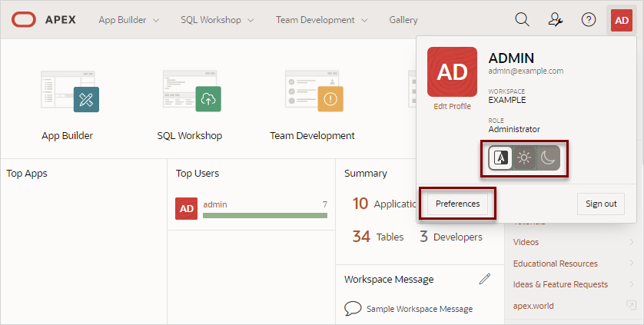Click the admin user AD avatar
The image size is (644, 325).
click(x=187, y=208)
